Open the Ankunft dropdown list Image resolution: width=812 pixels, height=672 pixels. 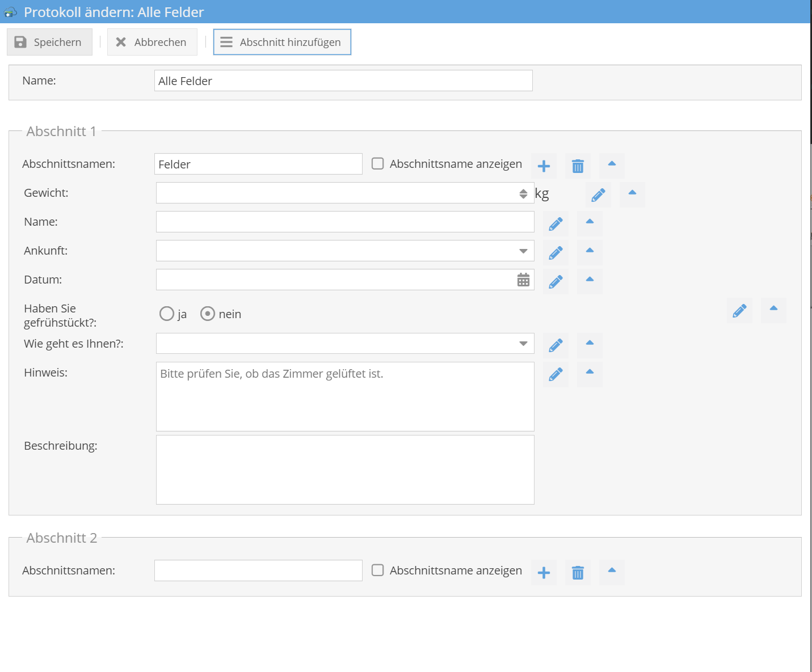coord(523,251)
